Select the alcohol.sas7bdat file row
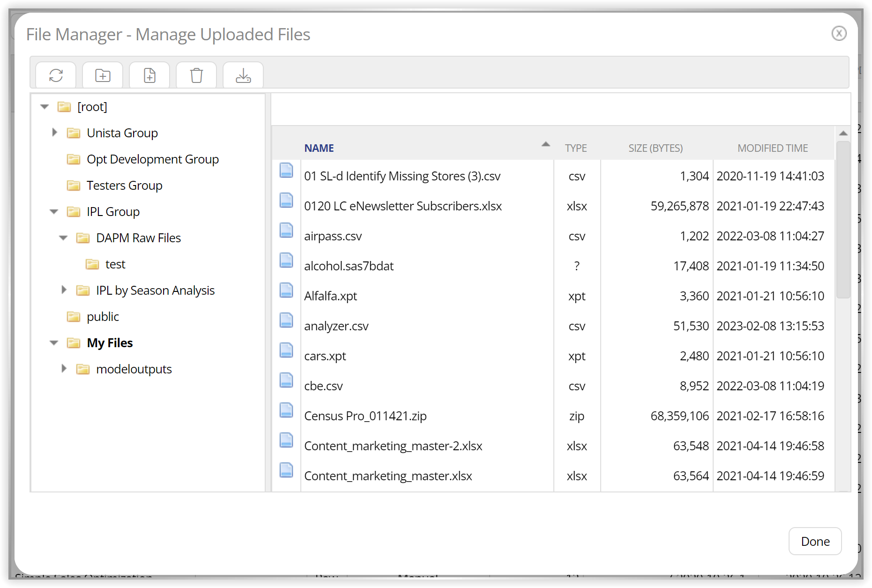The image size is (872, 588). (349, 266)
